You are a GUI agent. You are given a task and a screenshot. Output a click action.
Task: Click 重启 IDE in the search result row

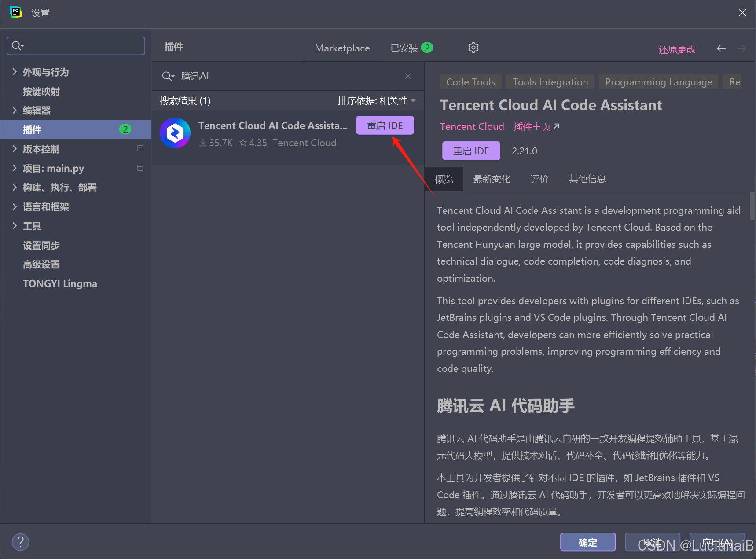point(385,125)
